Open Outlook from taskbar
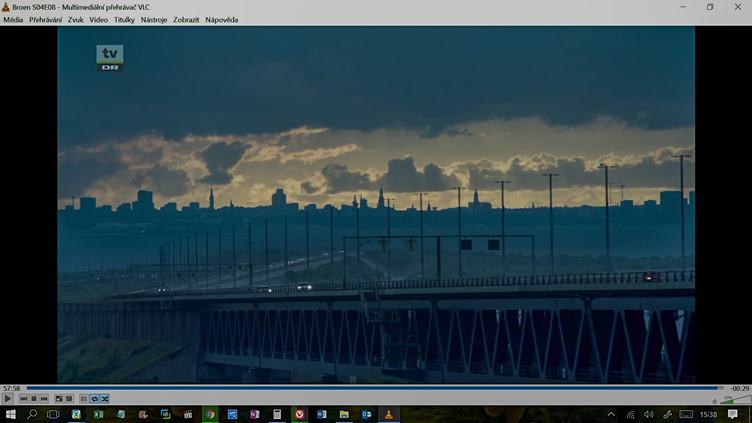 pos(366,414)
